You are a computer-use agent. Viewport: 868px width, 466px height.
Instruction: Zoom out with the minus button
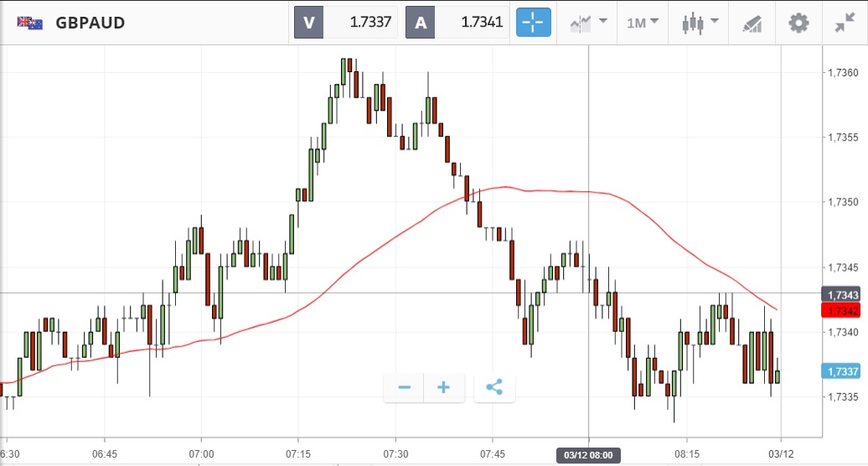[405, 387]
